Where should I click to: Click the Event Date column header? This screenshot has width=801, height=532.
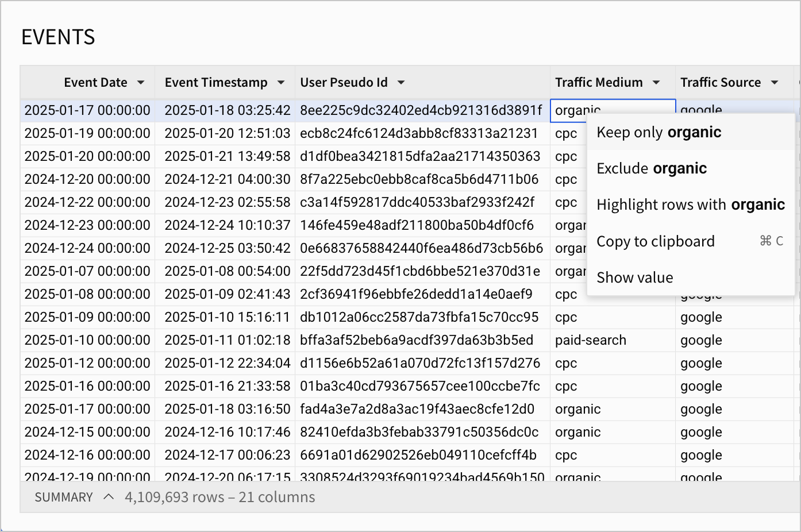point(88,83)
